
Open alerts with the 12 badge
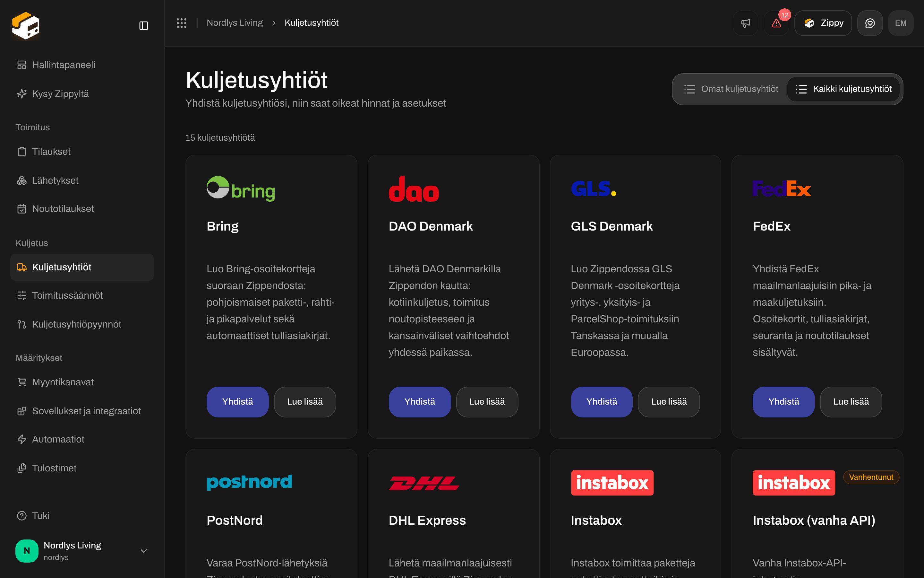tap(776, 23)
